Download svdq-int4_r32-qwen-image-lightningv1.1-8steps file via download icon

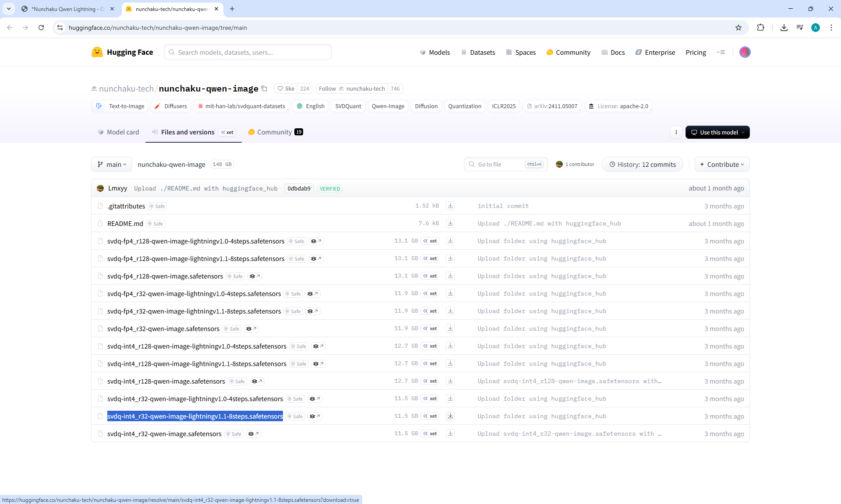point(450,416)
